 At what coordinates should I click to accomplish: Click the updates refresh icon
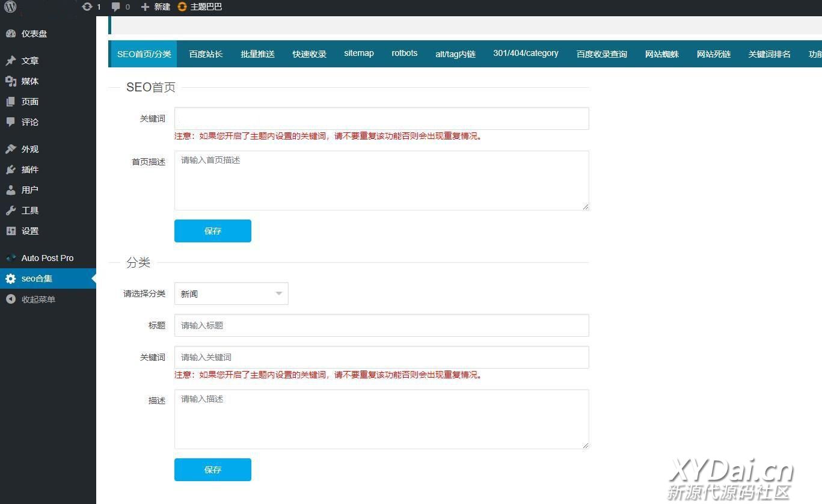coord(87,7)
